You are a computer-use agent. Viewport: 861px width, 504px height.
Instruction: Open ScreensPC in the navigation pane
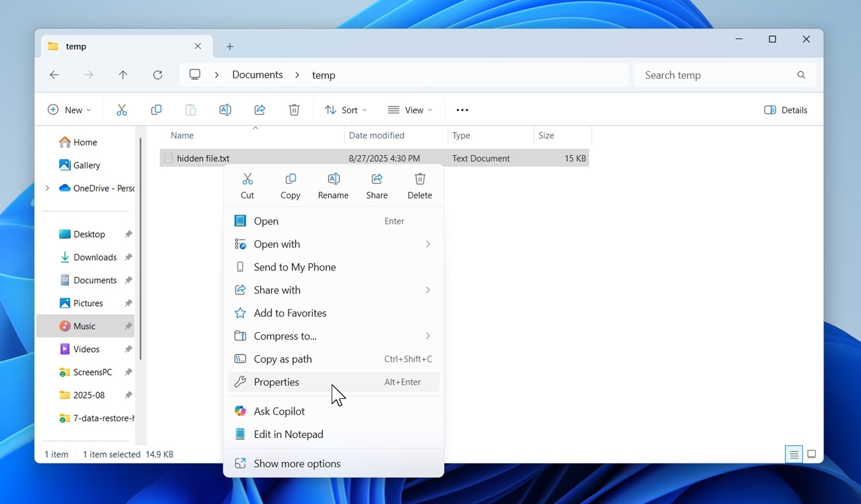[x=85, y=372]
